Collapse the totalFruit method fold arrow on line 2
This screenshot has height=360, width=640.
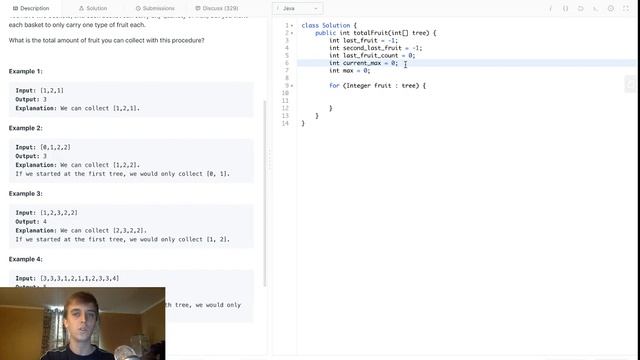click(292, 33)
